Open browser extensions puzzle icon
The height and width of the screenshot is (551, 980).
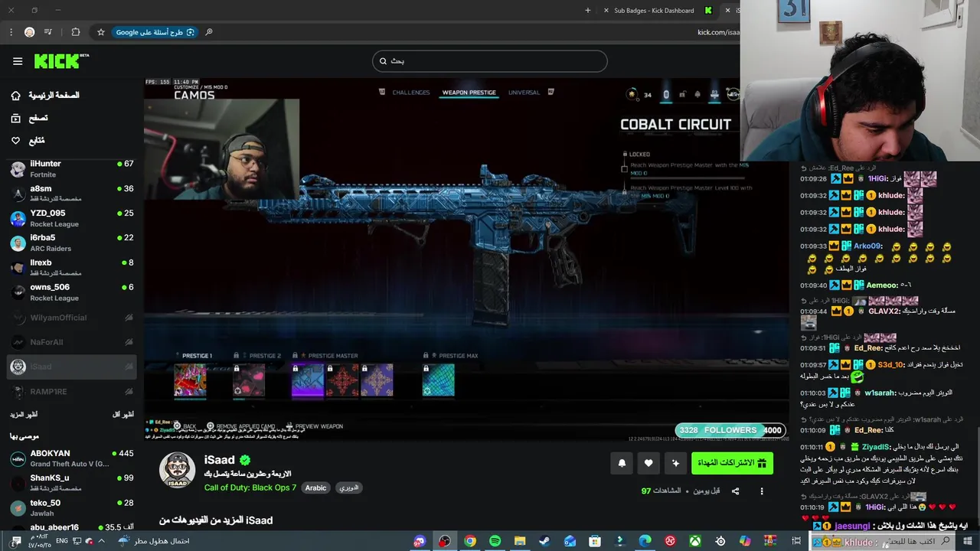point(75,32)
